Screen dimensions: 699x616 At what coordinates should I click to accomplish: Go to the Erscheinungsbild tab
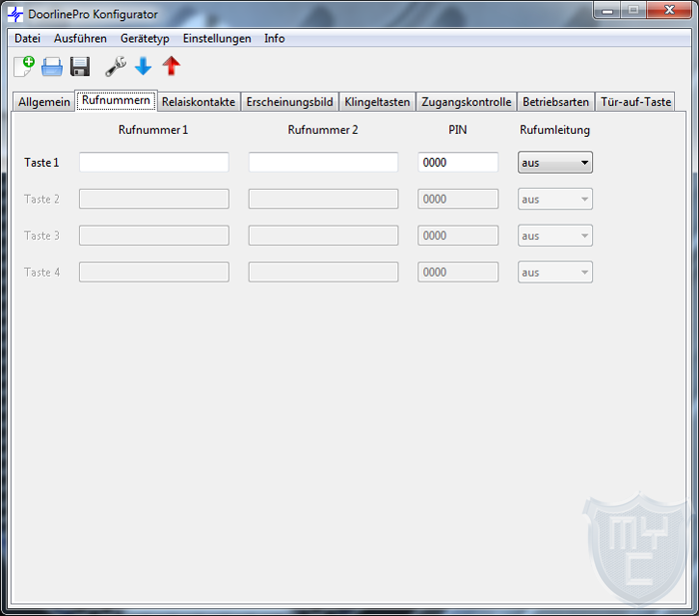[290, 102]
